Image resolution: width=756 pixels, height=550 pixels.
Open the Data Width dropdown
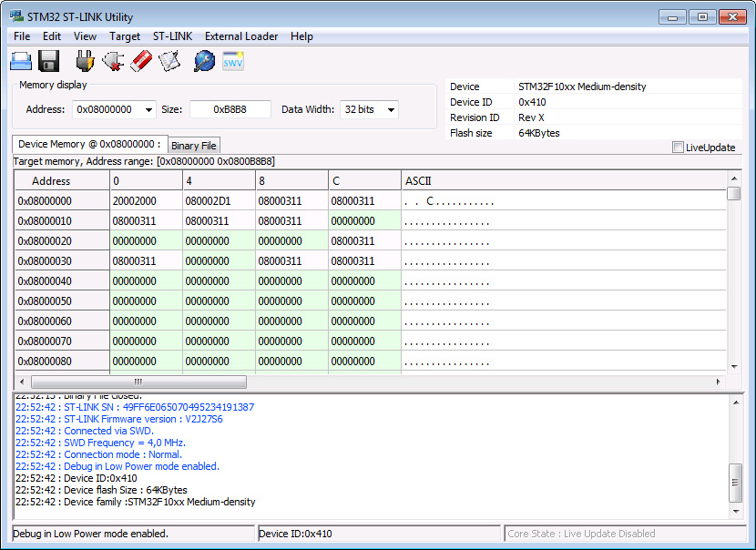click(391, 109)
